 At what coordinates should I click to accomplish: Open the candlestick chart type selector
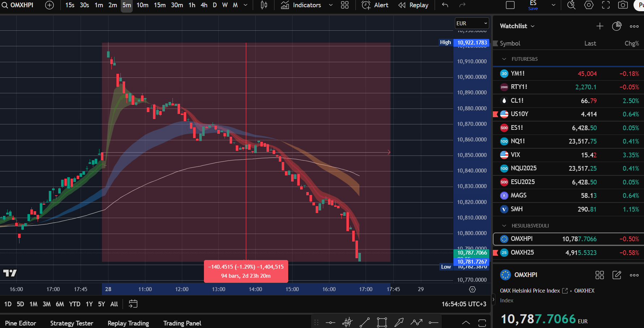(x=264, y=5)
